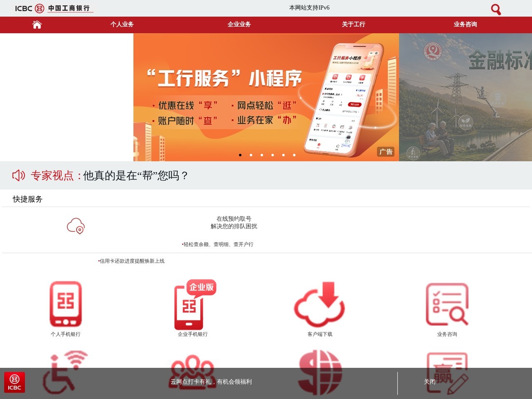The height and width of the screenshot is (399, 532).
Task: Open the 企业手机银行 phone icon
Action: 195,304
